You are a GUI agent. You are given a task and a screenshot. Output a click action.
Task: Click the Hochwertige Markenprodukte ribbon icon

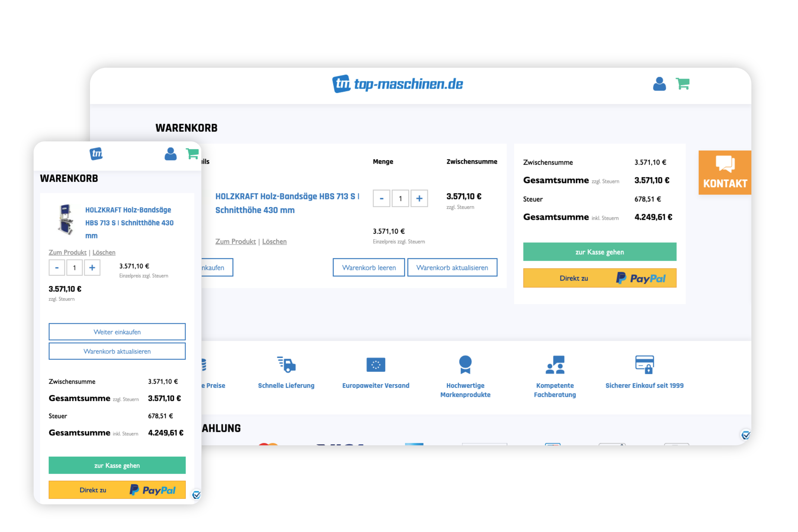(x=465, y=365)
